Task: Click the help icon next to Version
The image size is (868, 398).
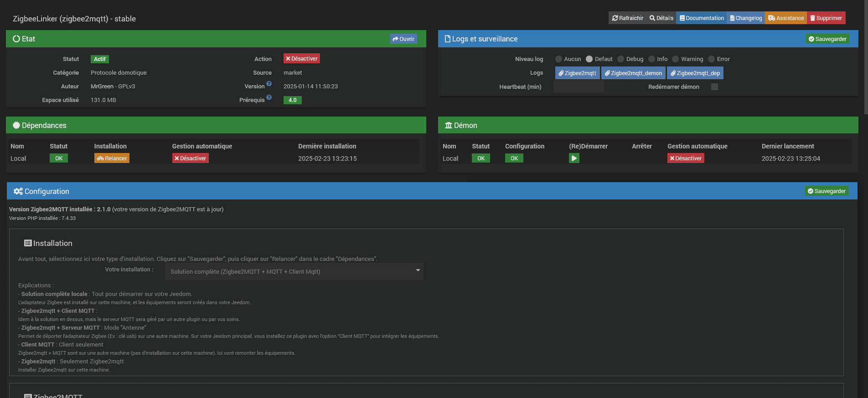Action: [x=269, y=84]
